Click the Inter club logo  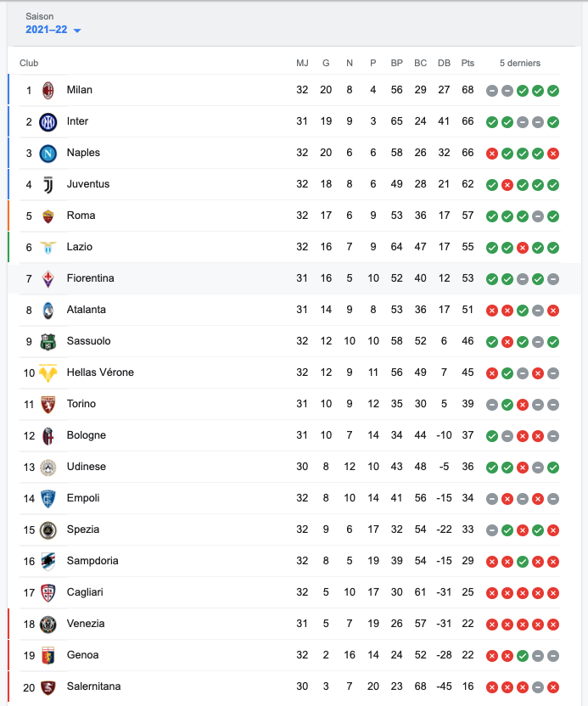(48, 121)
